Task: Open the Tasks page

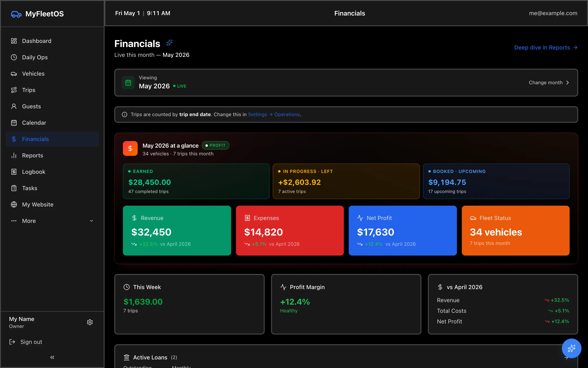Action: point(52,188)
